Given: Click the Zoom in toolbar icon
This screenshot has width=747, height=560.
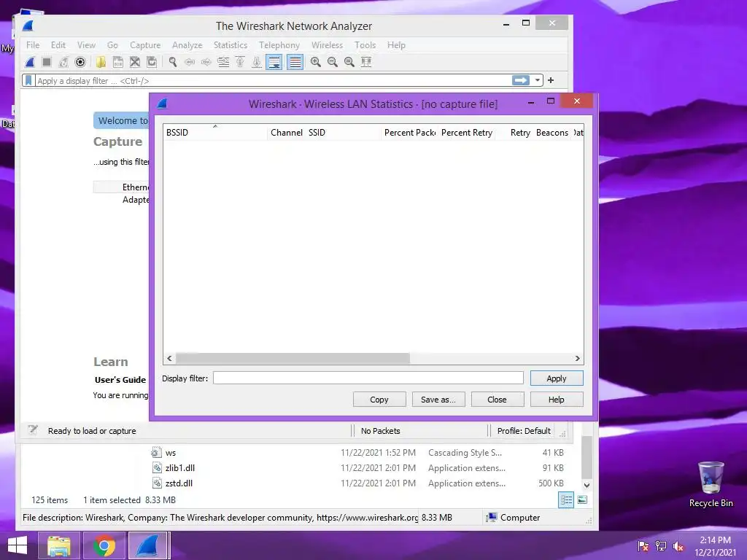Looking at the screenshot, I should click(x=315, y=62).
